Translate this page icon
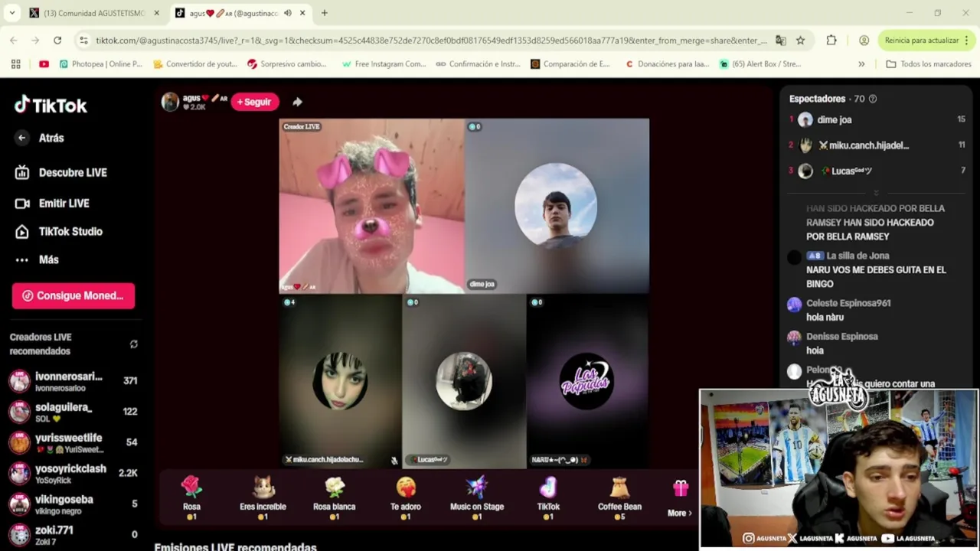 coord(780,40)
